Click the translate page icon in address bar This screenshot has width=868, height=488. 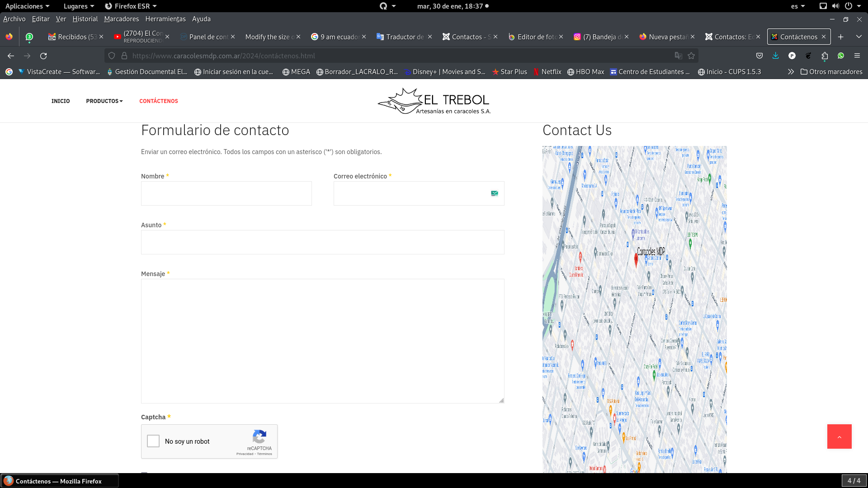point(678,56)
